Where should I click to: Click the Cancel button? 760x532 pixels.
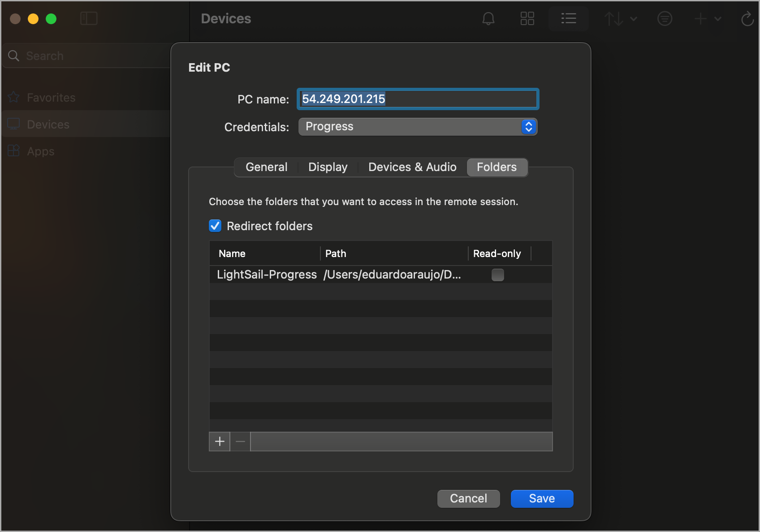tap(469, 498)
